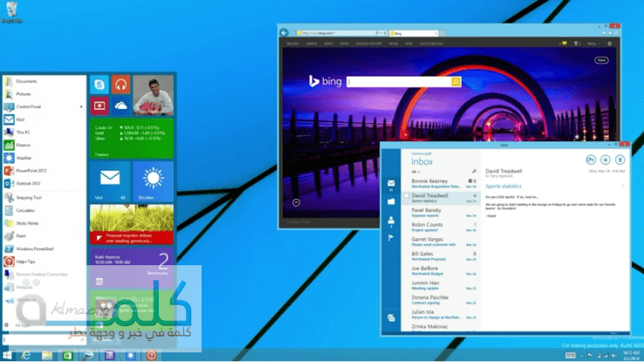644x362 pixels.
Task: Click the yellow Bing search button
Action: pos(456,82)
